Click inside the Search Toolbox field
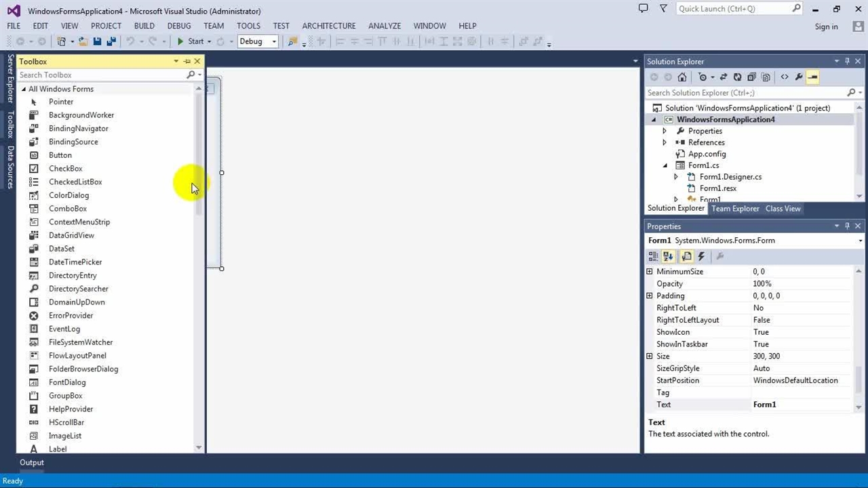This screenshot has width=868, height=488. (102, 75)
